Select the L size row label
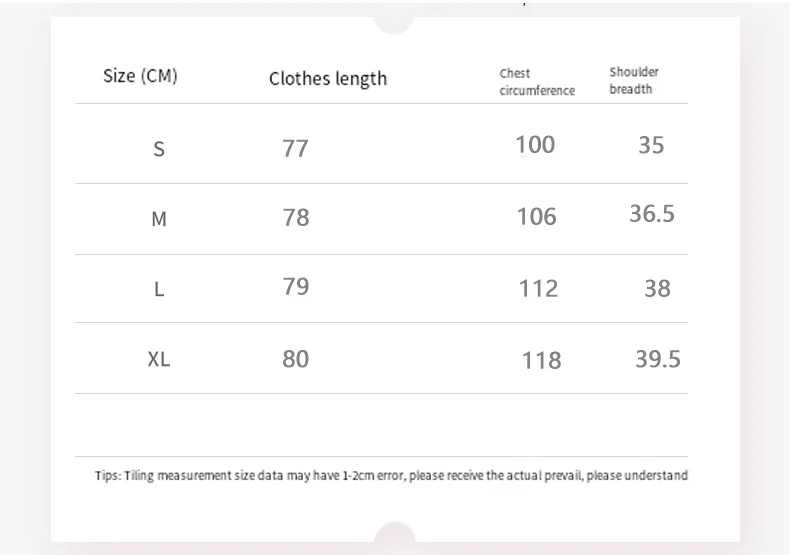Image resolution: width=790 pixels, height=555 pixels. pos(159,289)
